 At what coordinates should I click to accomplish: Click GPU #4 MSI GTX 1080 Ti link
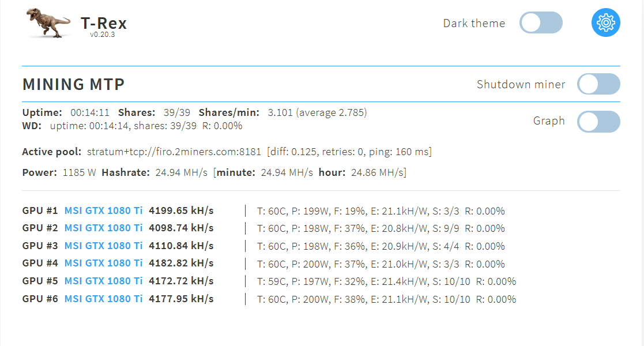click(103, 264)
